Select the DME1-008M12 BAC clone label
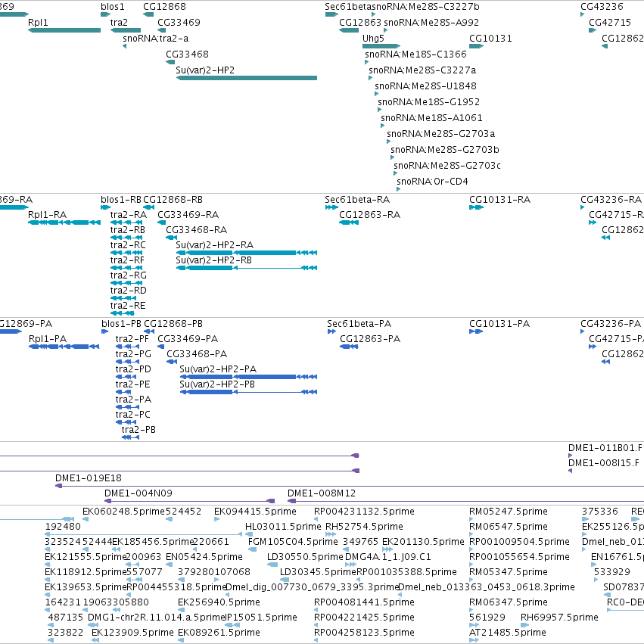Viewport: 644px width, 644px height. pos(321,493)
